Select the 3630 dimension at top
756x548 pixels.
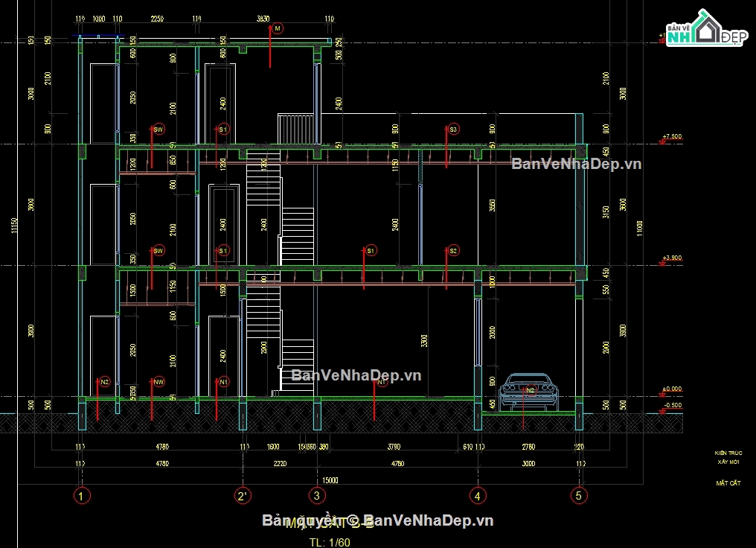(x=263, y=19)
